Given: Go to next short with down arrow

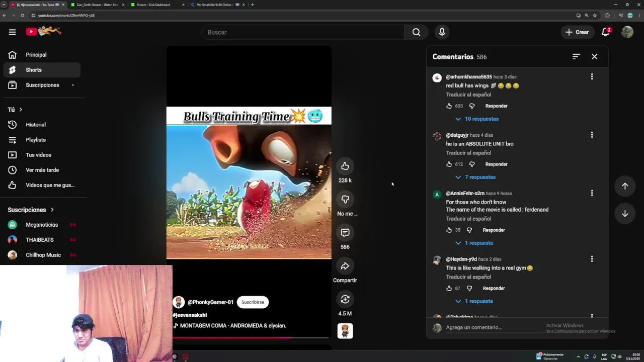Looking at the screenshot, I should pos(625,214).
